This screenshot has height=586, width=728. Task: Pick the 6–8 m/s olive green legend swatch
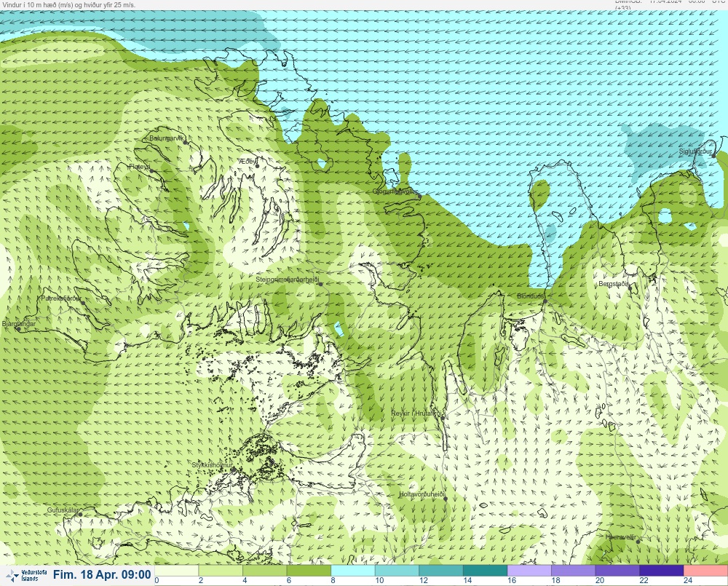(x=309, y=570)
